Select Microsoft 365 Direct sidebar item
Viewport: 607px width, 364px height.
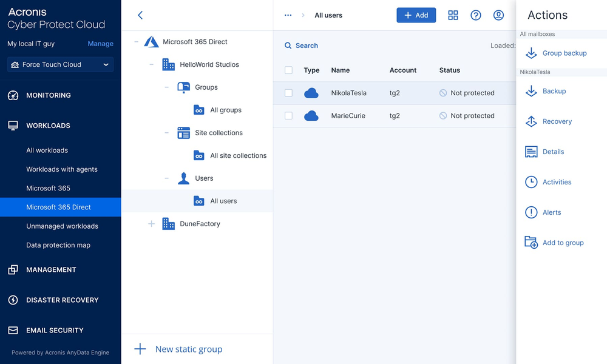coord(60,207)
